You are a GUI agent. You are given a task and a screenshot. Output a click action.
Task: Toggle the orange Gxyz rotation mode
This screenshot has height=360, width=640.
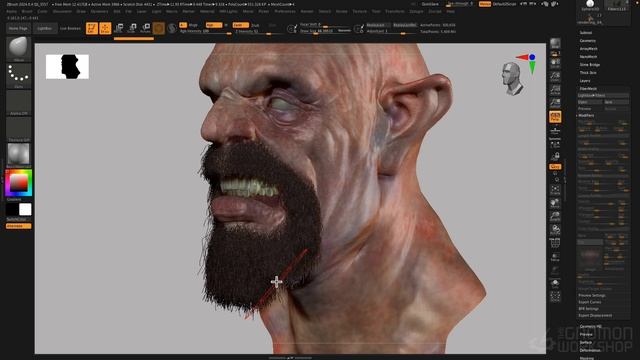[555, 167]
